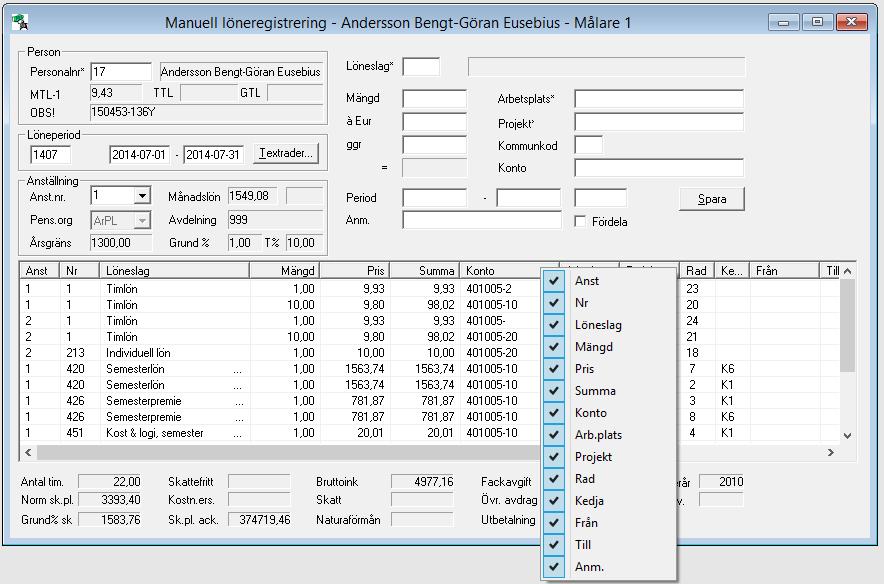The height and width of the screenshot is (584, 884).
Task: Click the Rad column header
Action: 697,271
